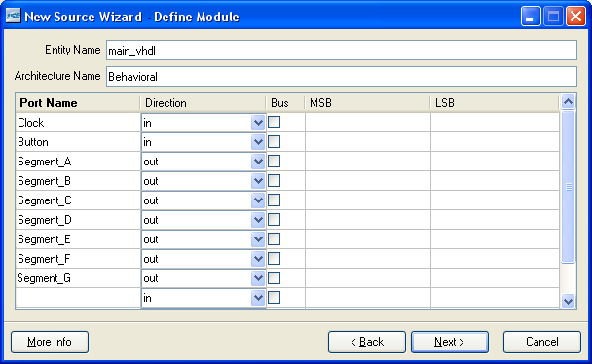Tick the Bus checkbox for Segment_A
This screenshot has width=592, height=364.
(275, 161)
